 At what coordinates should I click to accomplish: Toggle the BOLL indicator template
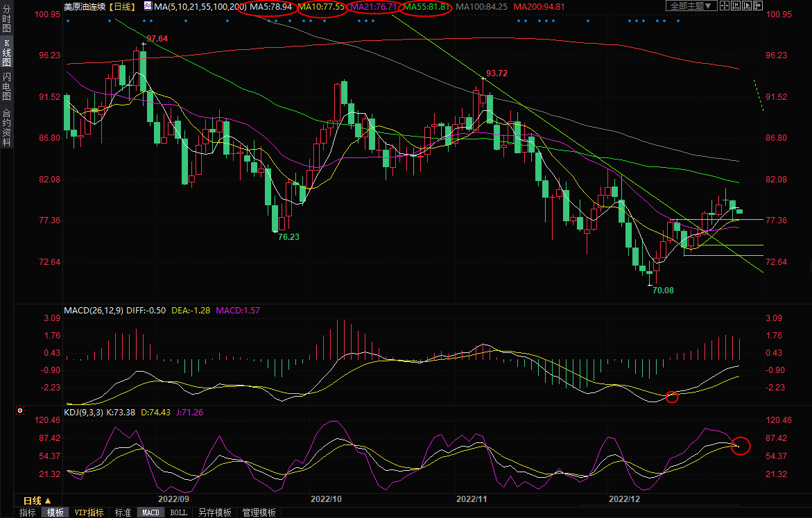(178, 512)
